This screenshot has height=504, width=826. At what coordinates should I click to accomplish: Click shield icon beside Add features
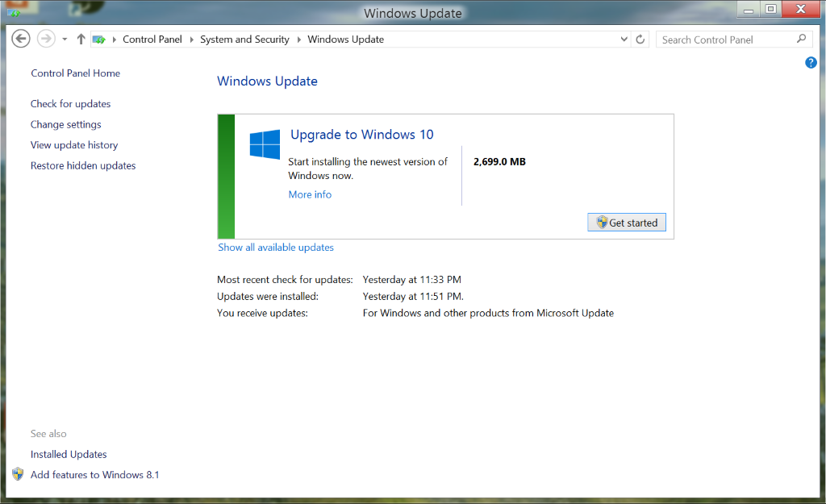click(x=18, y=474)
